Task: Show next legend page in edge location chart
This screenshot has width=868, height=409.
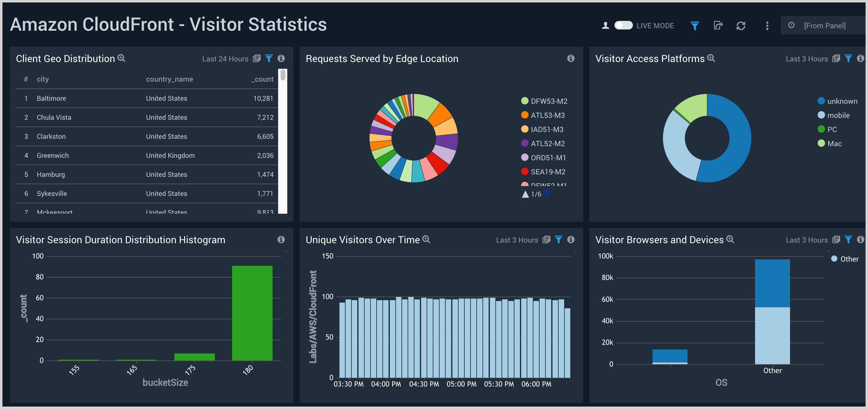Action: (547, 194)
